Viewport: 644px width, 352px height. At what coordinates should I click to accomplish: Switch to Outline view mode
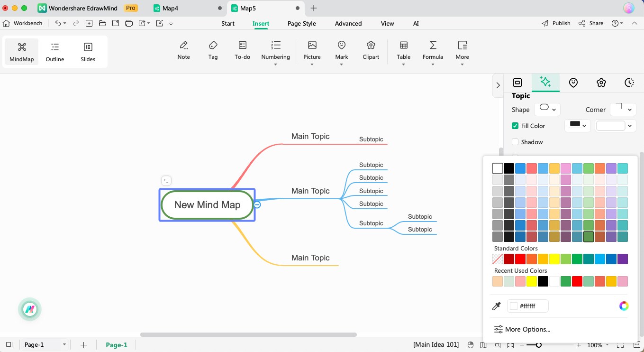(55, 52)
